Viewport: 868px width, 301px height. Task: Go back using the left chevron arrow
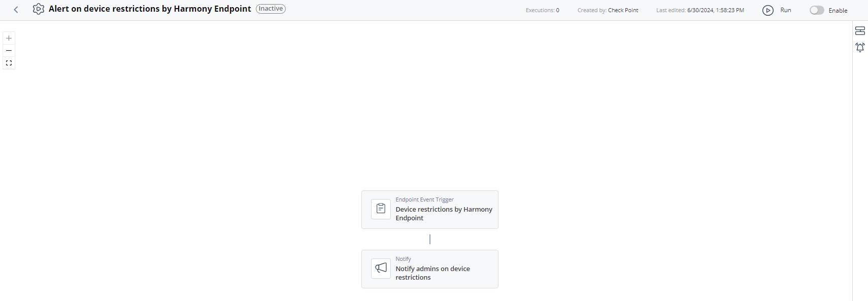[x=16, y=10]
